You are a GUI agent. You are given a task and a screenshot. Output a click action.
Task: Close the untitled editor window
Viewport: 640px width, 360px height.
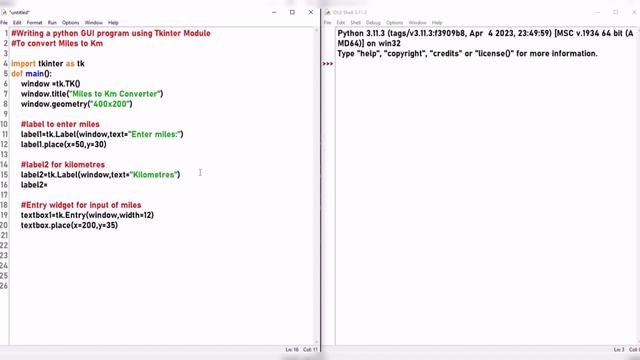[x=311, y=12]
